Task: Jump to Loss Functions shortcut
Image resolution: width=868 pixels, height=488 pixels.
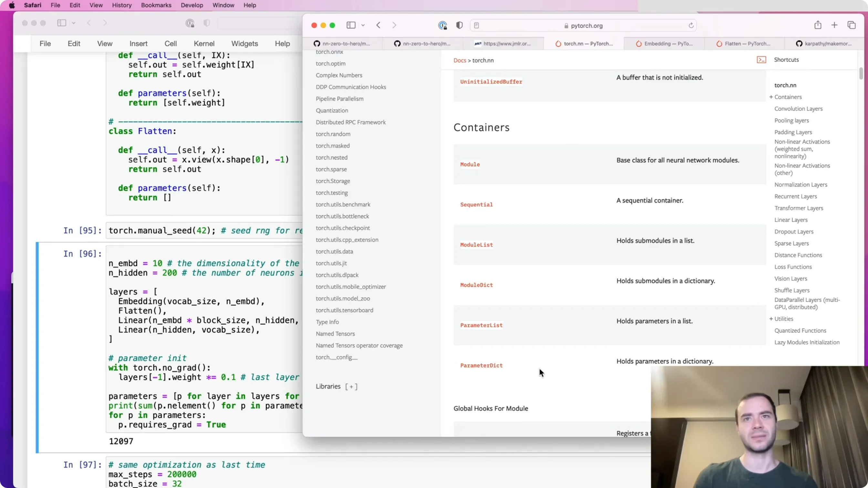Action: [793, 267]
